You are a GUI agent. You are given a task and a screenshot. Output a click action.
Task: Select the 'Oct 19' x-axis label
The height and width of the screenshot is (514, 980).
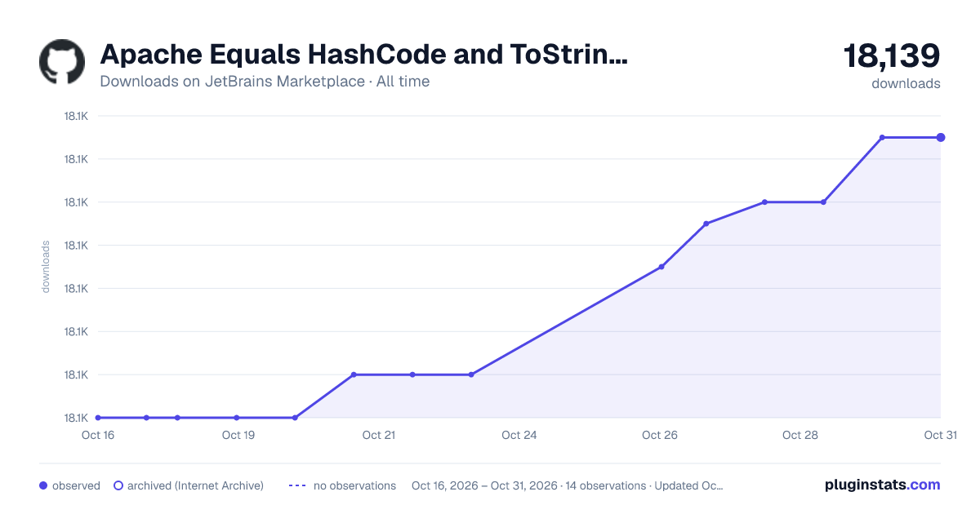pos(238,435)
